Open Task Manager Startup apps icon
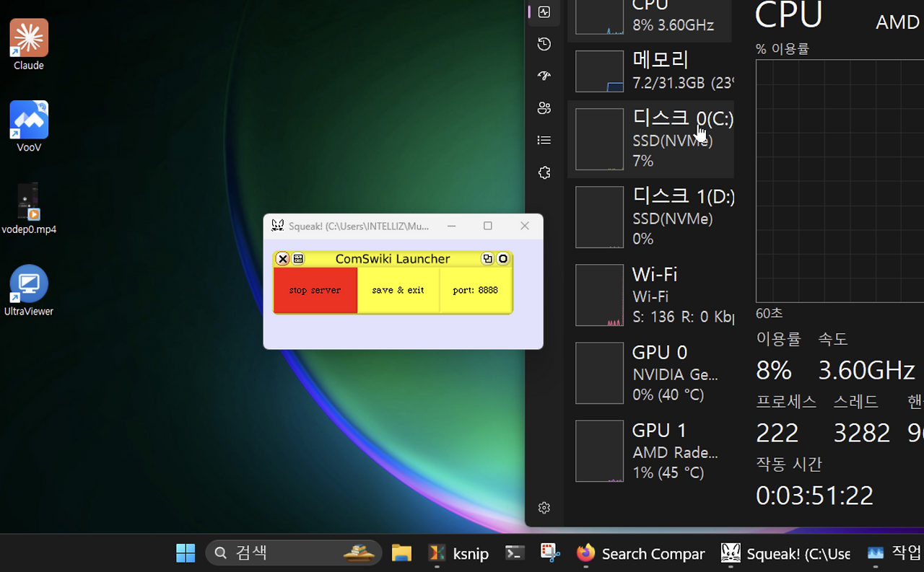Viewport: 924px width, 572px height. click(x=544, y=76)
